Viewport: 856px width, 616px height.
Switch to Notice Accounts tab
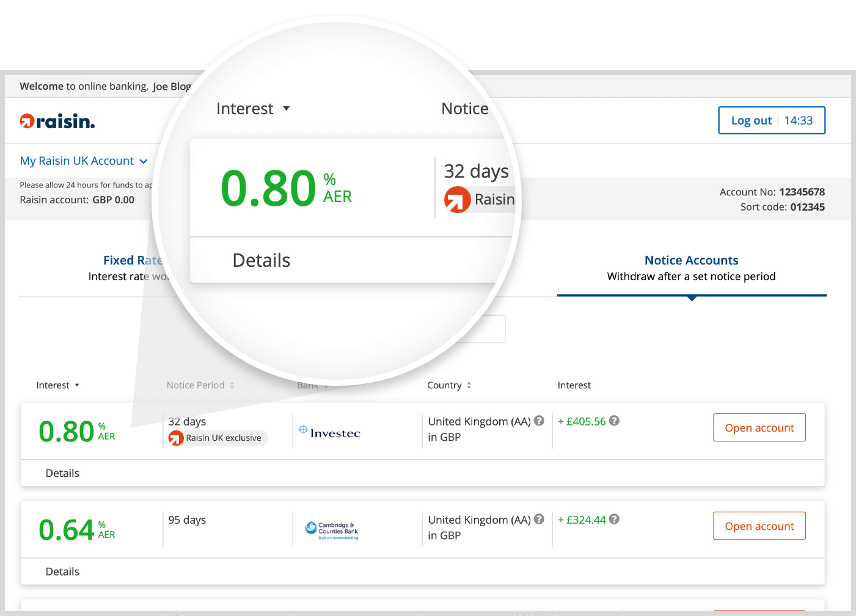[692, 268]
